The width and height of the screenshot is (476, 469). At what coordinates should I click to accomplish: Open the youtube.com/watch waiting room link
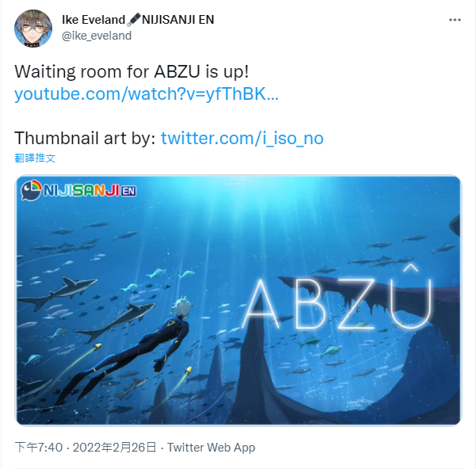[147, 93]
